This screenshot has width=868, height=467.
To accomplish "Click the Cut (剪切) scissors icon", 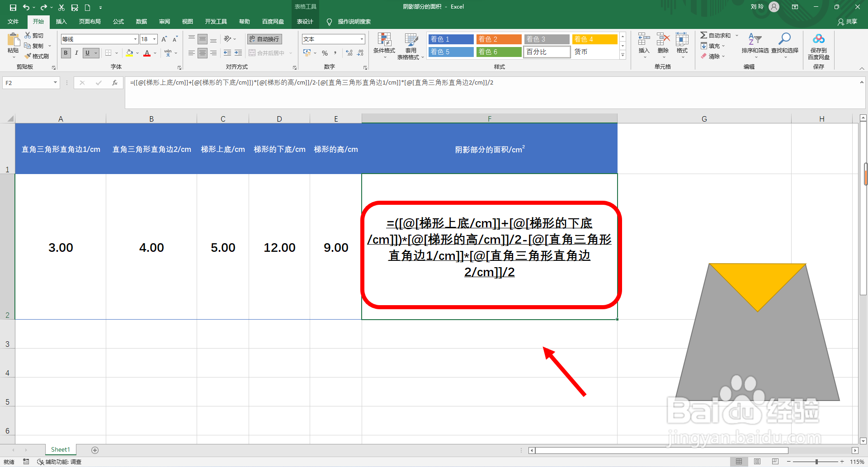I will (28, 35).
